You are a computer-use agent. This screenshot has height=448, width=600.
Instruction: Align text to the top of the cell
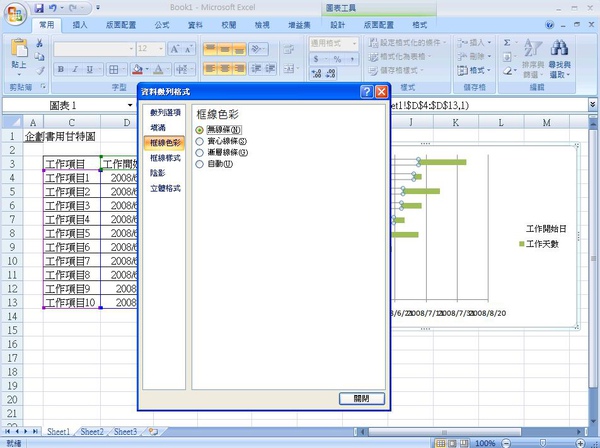coord(210,49)
